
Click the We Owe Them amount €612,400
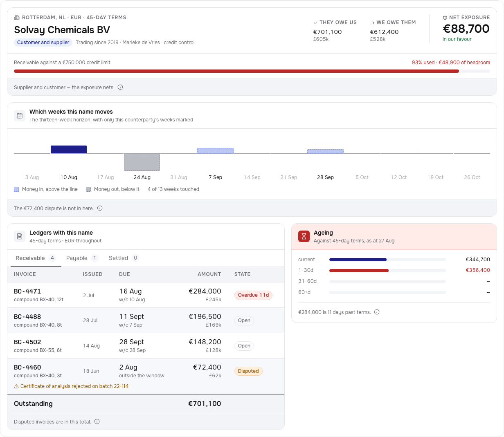pos(385,32)
